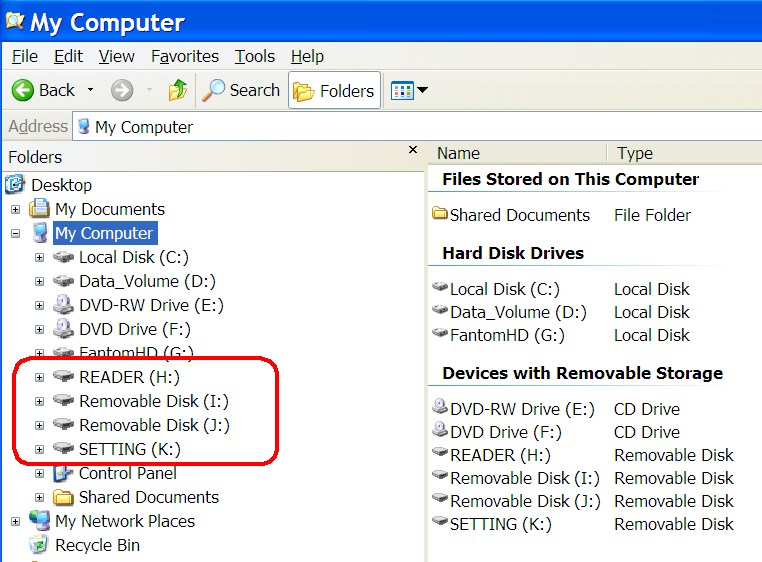Open the Views layout icon
This screenshot has height=562, width=762.
402,90
